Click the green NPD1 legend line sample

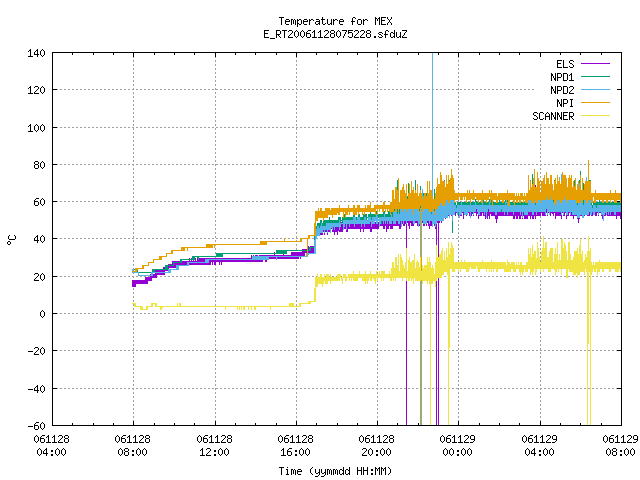click(596, 77)
